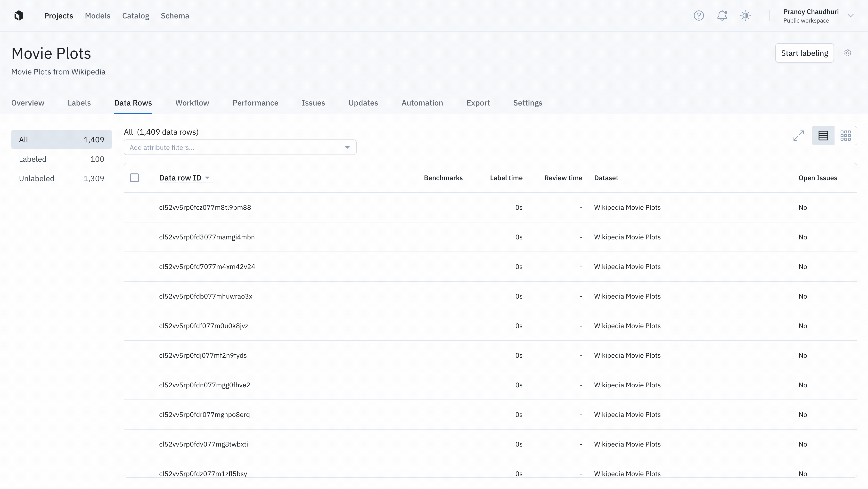Image resolution: width=868 pixels, height=489 pixels.
Task: Select the list view icon
Action: pos(823,136)
